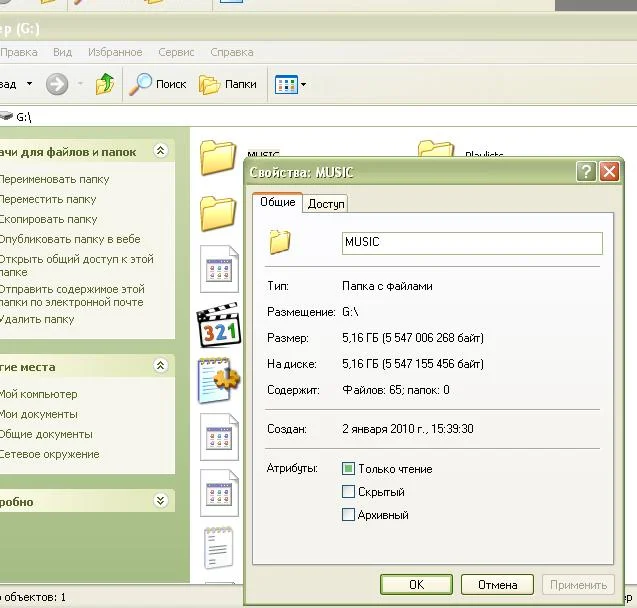Viewport: 637px width, 608px height.
Task: Click the Search (Поиск) magnifier button
Action: click(160, 85)
